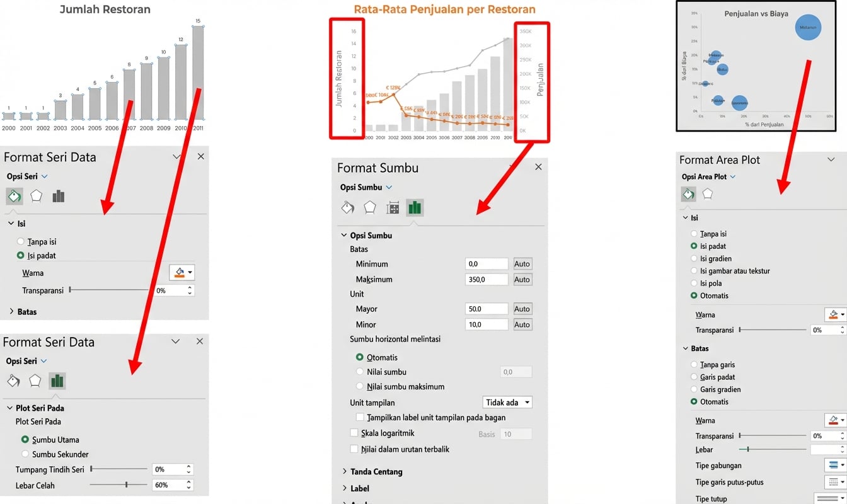Open the Unit tampilan dropdown showing Tidak ada
847x504 pixels.
(x=507, y=403)
